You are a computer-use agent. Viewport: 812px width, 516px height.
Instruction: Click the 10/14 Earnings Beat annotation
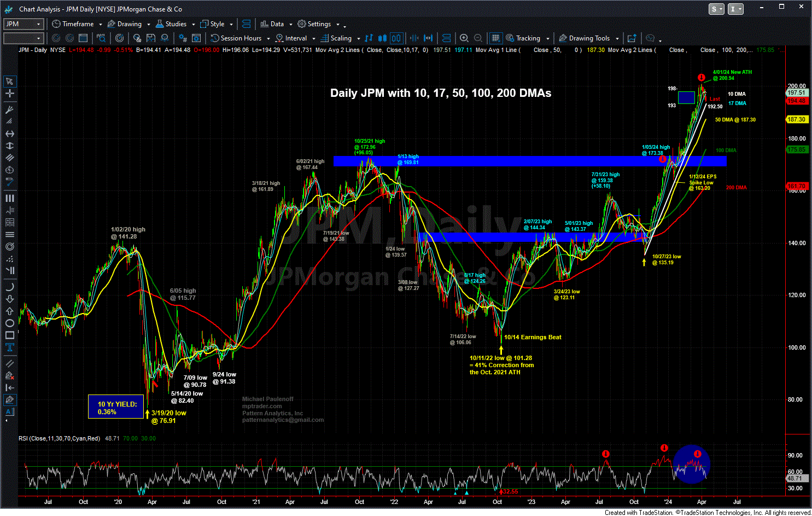533,337
